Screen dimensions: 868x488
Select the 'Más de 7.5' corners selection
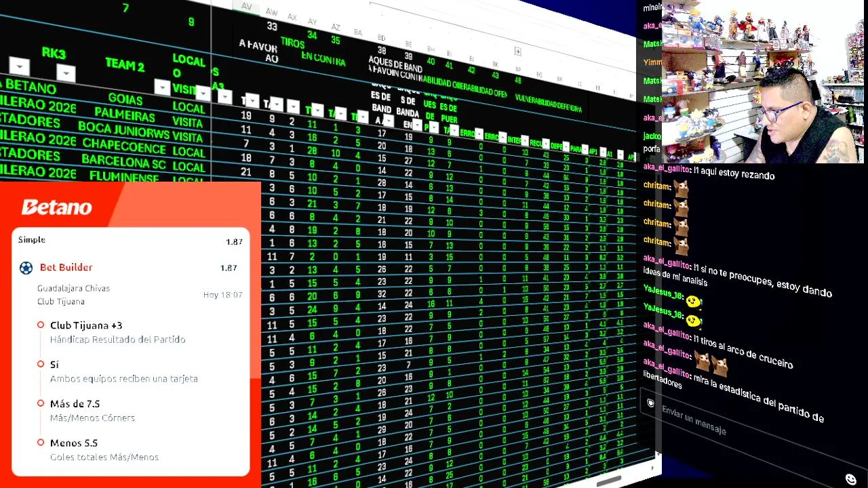(x=75, y=404)
